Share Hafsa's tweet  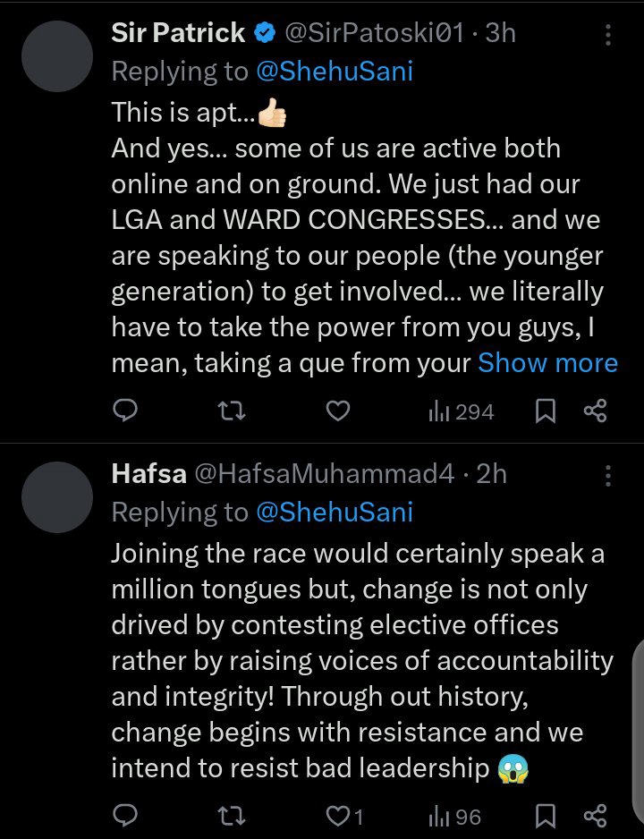pyautogui.click(x=595, y=817)
